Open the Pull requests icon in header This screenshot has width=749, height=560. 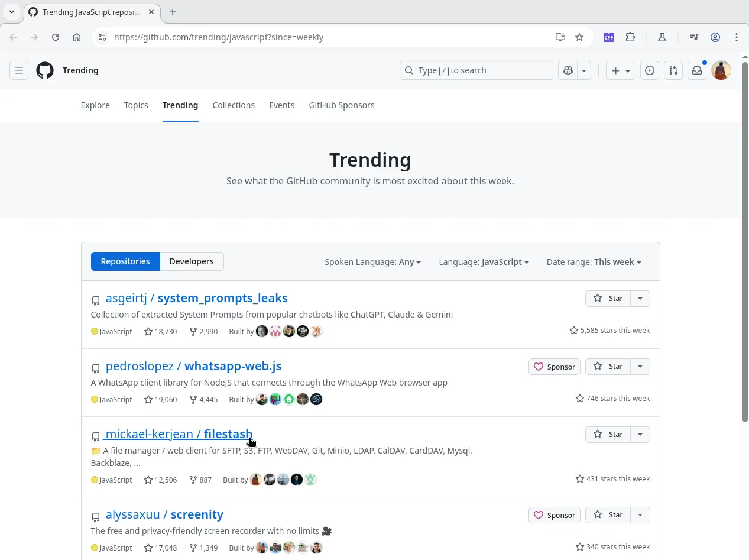(673, 70)
